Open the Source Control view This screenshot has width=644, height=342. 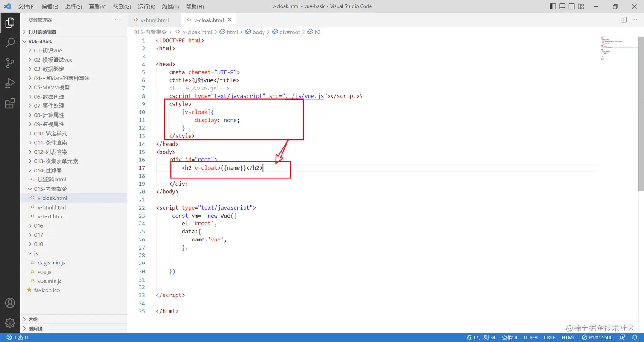click(x=10, y=63)
